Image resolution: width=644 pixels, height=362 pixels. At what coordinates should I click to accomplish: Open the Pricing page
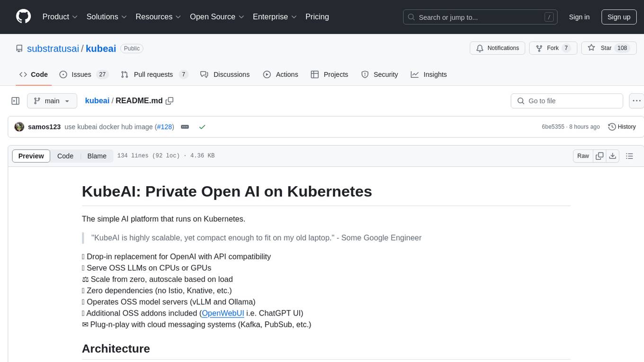(317, 17)
